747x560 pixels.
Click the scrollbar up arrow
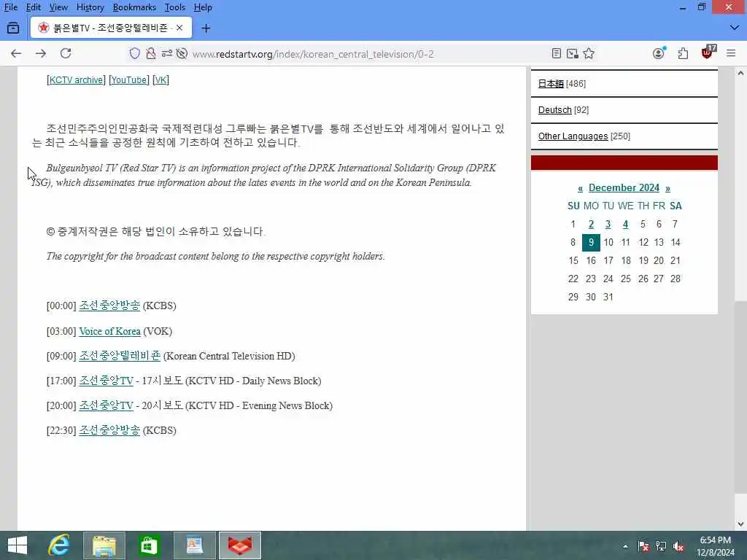click(740, 73)
